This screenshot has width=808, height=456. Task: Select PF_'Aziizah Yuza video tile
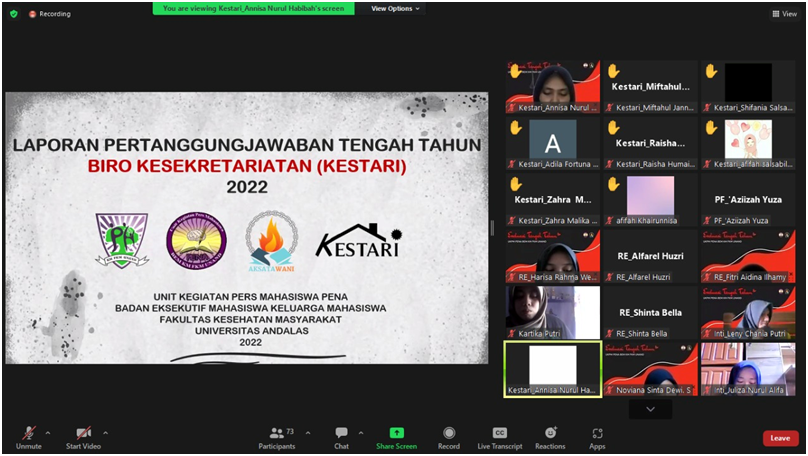click(x=748, y=200)
